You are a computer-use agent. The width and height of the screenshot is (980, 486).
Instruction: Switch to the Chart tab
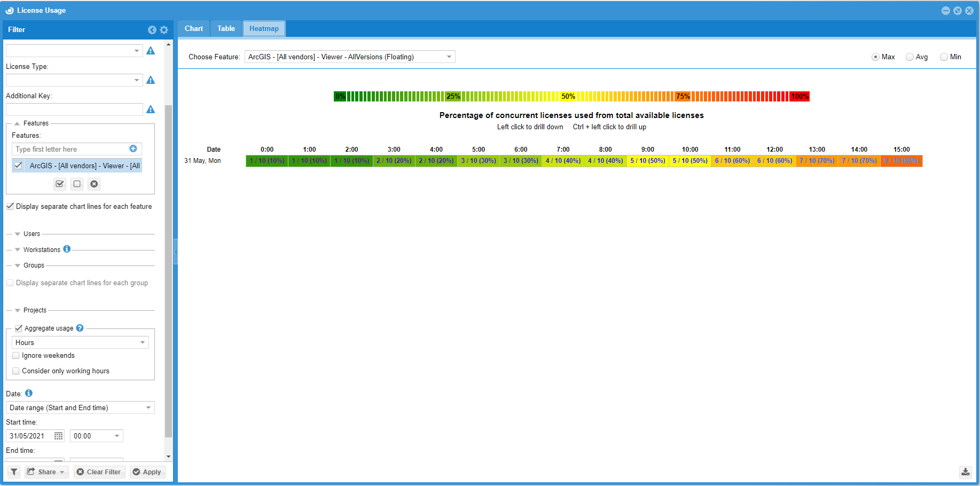pyautogui.click(x=194, y=29)
